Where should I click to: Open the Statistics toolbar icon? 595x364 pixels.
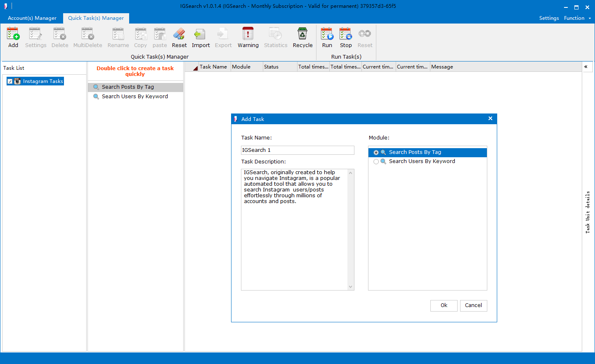[x=276, y=34]
